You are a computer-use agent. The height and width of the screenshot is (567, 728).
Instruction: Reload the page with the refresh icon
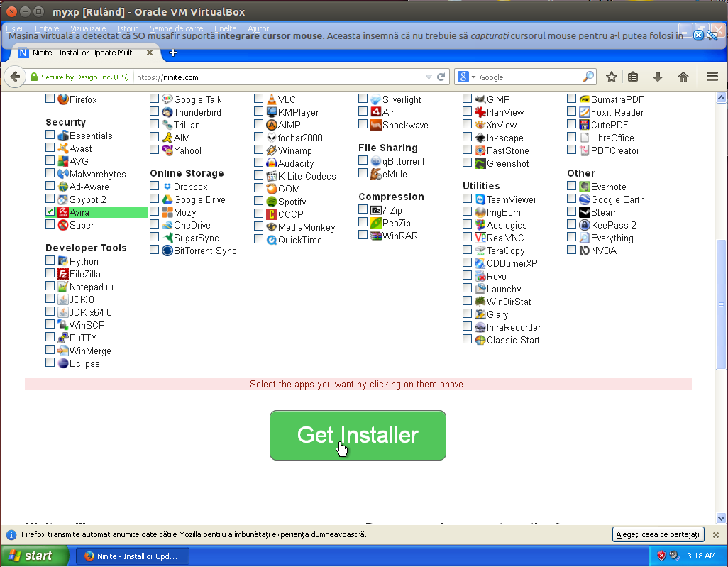point(441,77)
